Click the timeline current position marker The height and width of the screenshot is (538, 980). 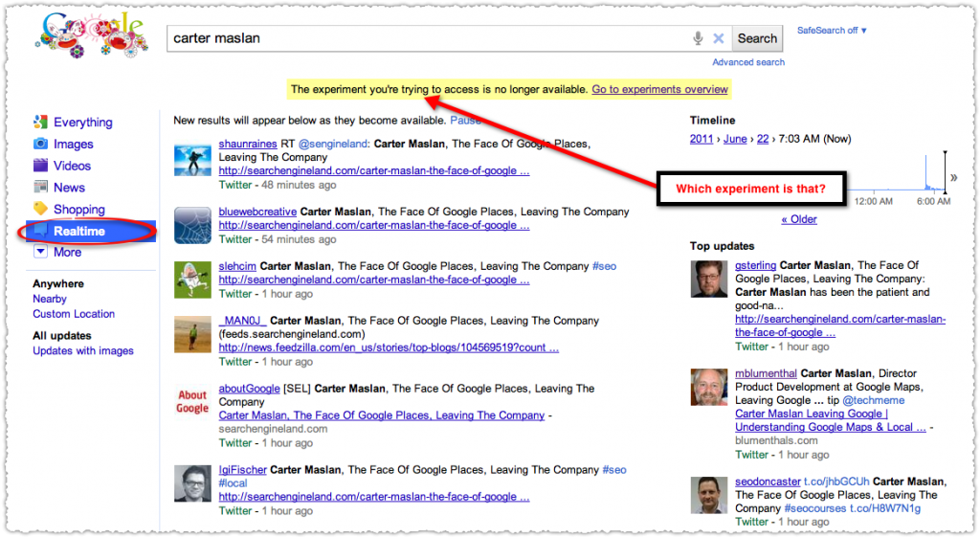coord(945,170)
